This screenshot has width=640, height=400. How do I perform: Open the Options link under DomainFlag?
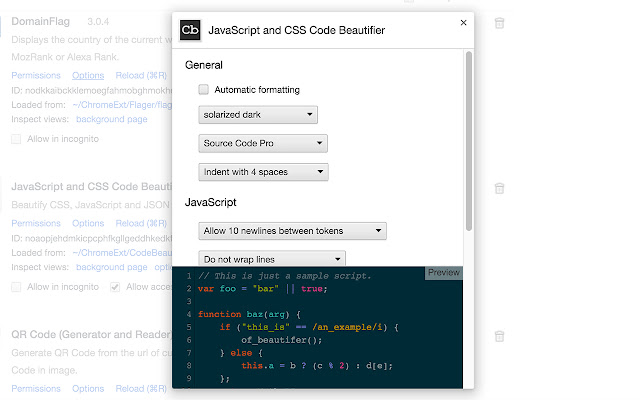pos(88,75)
